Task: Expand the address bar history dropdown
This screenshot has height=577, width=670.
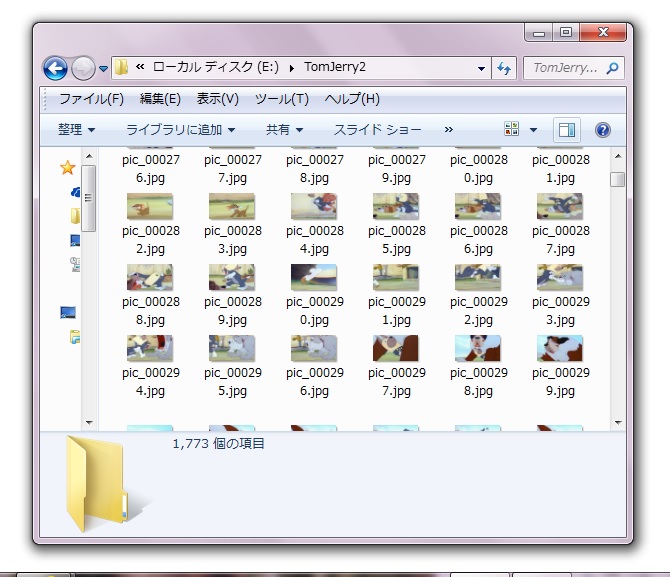Action: coord(481,68)
